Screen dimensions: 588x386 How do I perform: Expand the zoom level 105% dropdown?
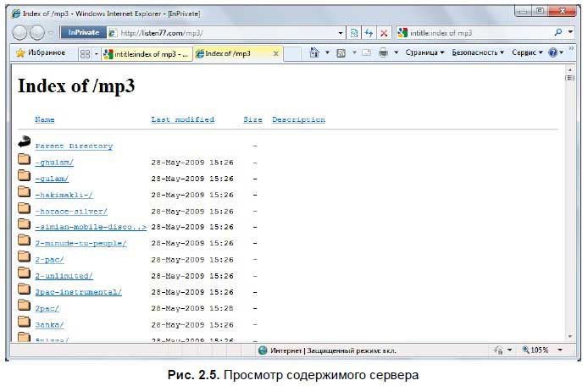click(560, 350)
